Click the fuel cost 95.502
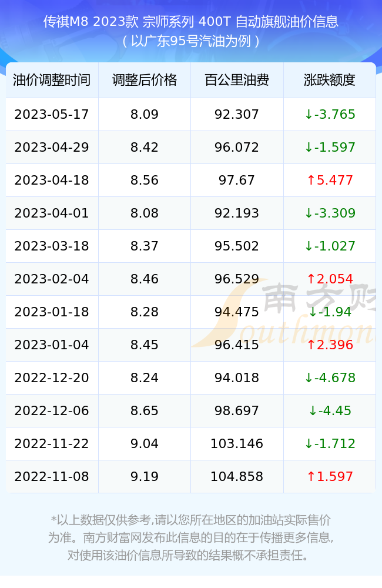Screen dimensions: 382x588 pos(237,246)
